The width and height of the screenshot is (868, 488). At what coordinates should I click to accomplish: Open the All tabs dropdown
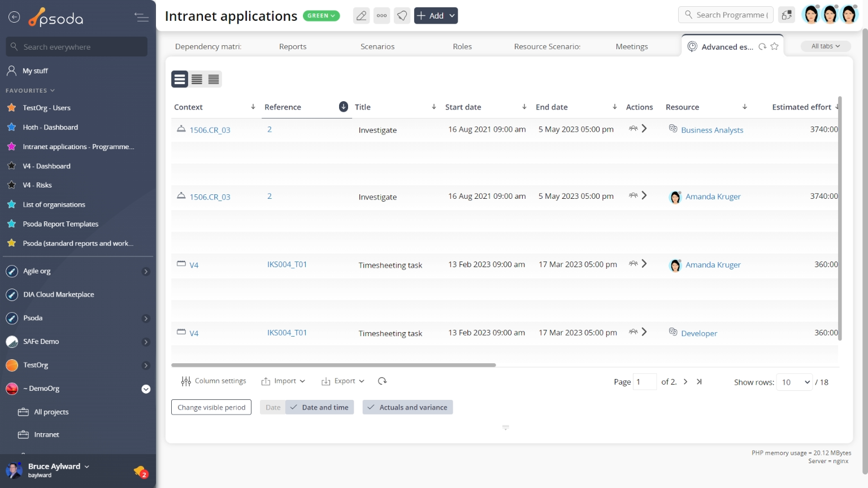pos(826,46)
